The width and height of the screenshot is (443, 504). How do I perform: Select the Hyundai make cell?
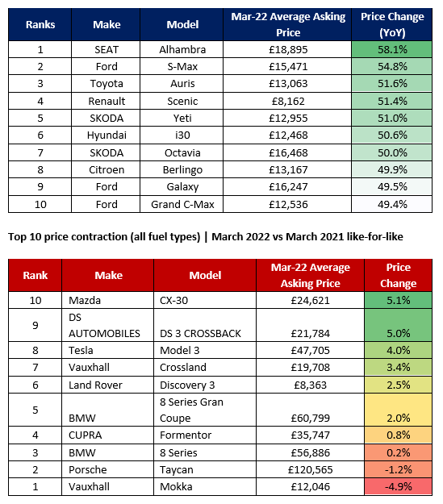click(106, 135)
